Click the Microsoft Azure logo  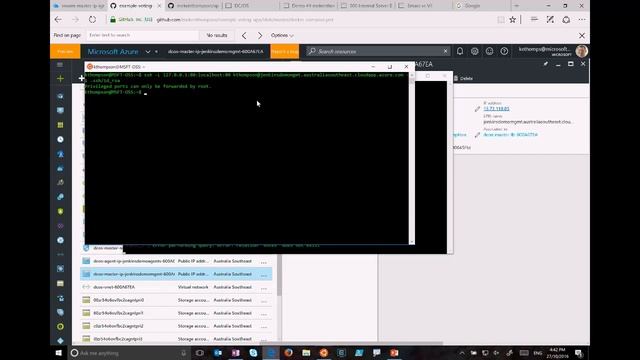(113, 51)
